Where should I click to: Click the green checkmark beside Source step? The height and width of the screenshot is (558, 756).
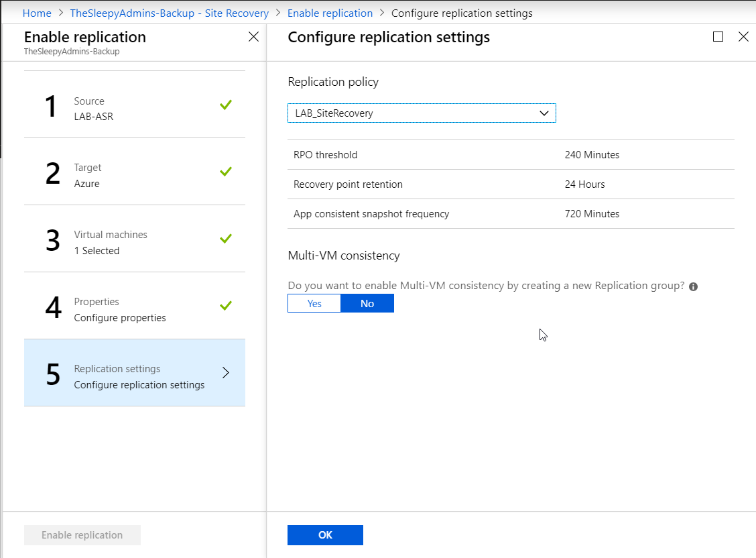click(x=226, y=105)
